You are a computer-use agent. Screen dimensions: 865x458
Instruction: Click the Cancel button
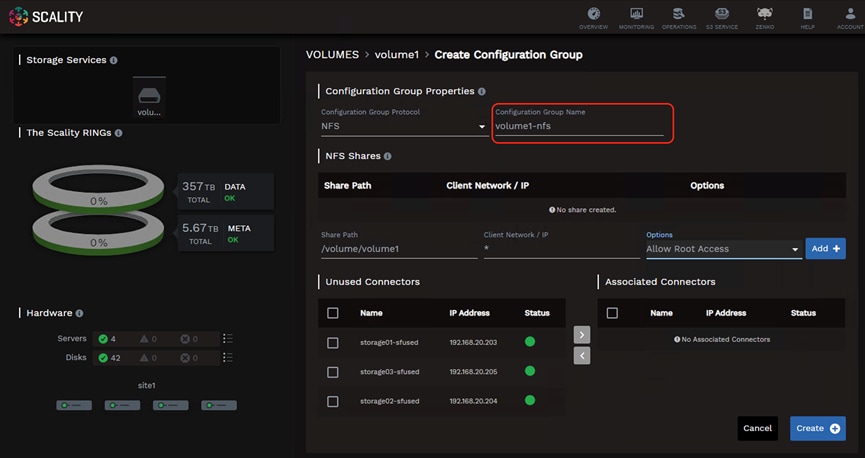tap(757, 428)
